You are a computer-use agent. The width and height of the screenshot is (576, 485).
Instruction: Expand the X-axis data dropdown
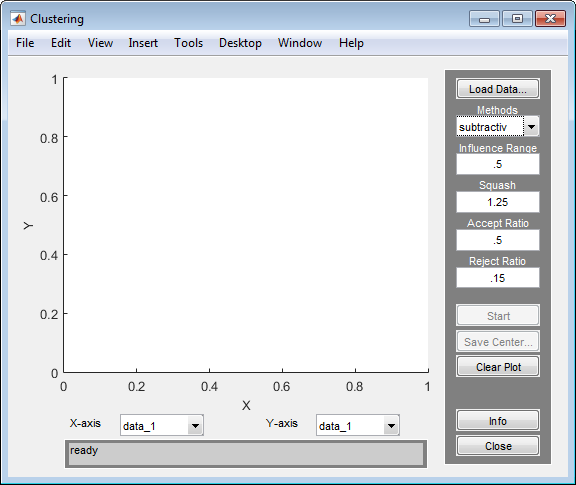[195, 426]
